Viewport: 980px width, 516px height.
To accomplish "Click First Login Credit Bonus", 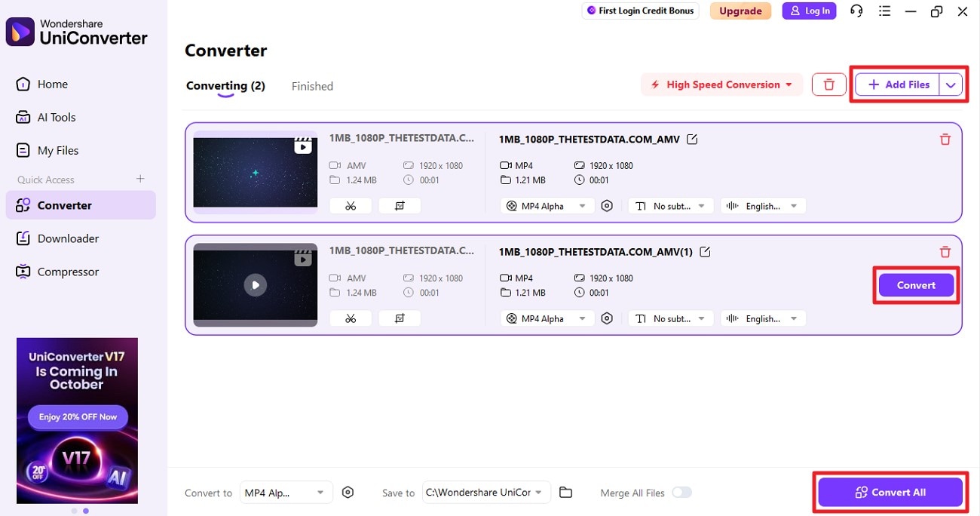I will pyautogui.click(x=640, y=11).
